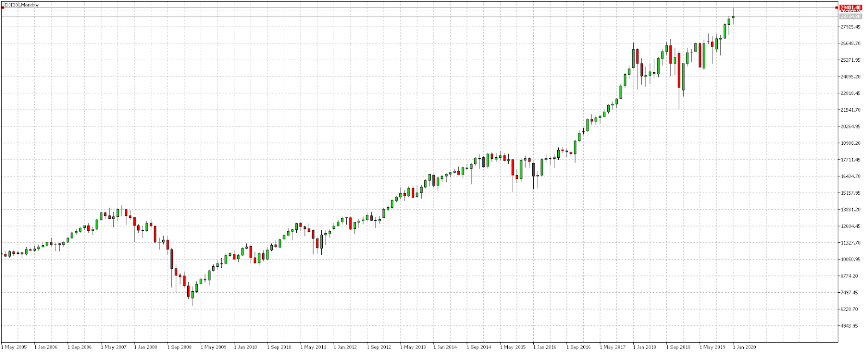868x353 pixels.
Task: Click the 1 Jan 2018 date label
Action: [644, 347]
